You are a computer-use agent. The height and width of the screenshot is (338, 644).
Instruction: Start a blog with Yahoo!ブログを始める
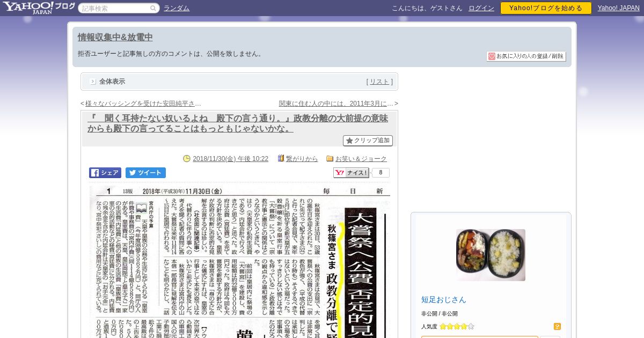tap(546, 8)
